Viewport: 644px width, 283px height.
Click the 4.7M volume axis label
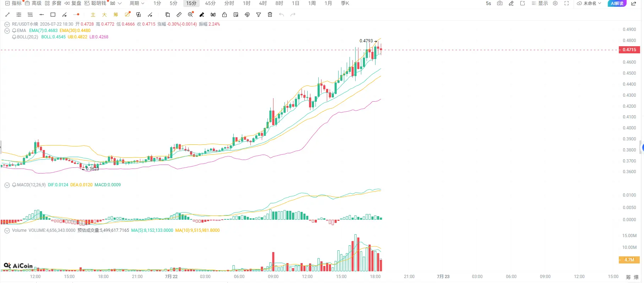point(629,260)
